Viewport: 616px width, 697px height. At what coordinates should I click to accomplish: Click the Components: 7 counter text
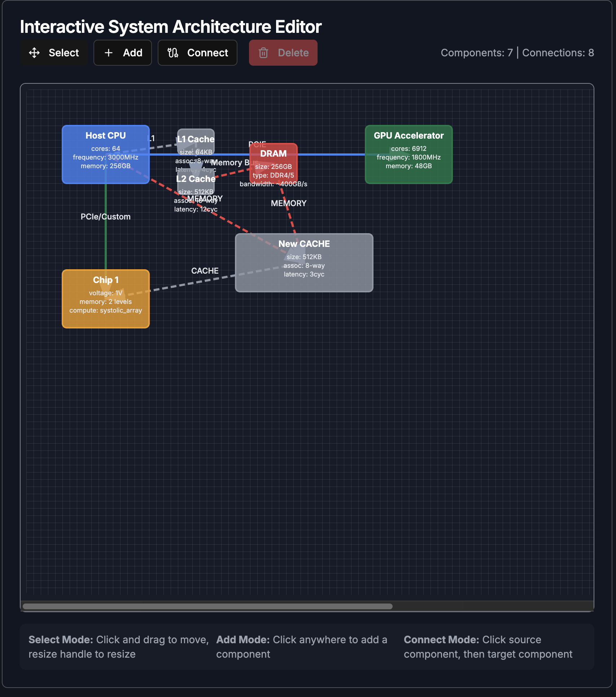pos(477,53)
